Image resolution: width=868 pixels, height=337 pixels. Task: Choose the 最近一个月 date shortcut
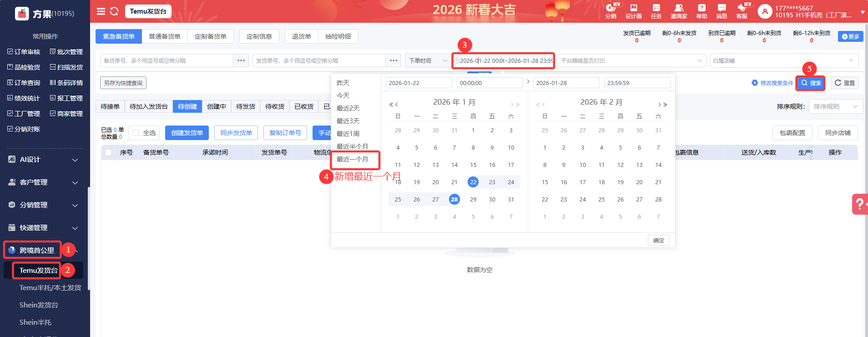pos(353,159)
